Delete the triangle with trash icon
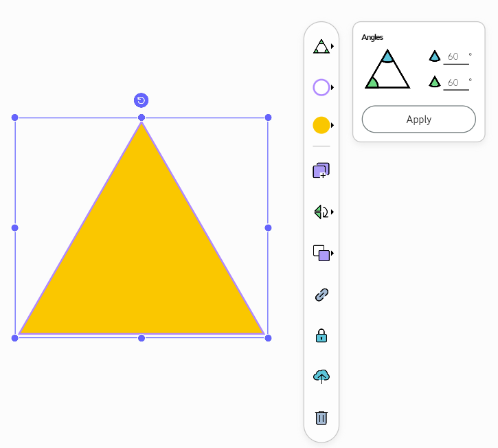The width and height of the screenshot is (498, 448). point(321,418)
